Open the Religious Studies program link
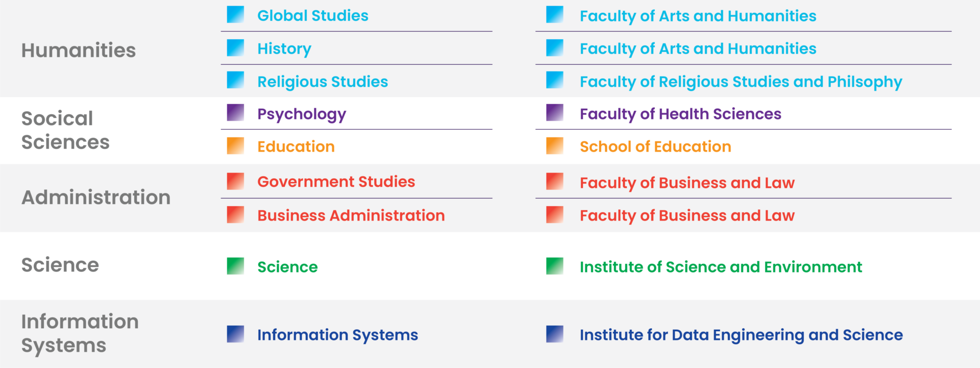980x368 pixels. 323,82
